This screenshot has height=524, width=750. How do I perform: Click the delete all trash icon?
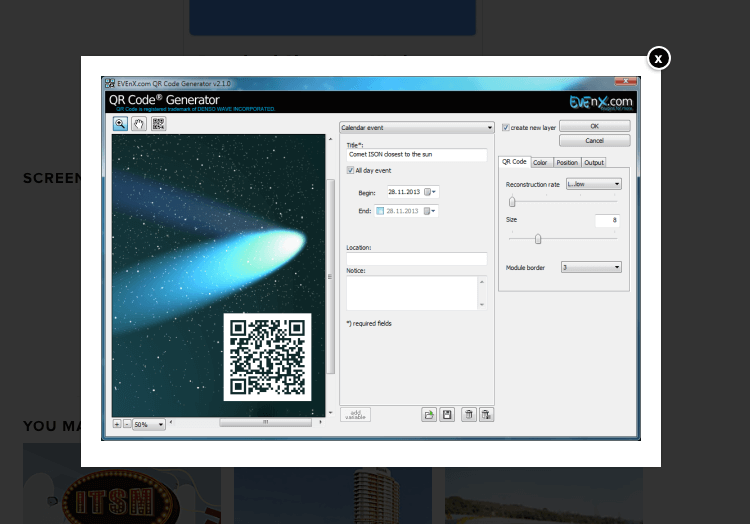coord(486,415)
